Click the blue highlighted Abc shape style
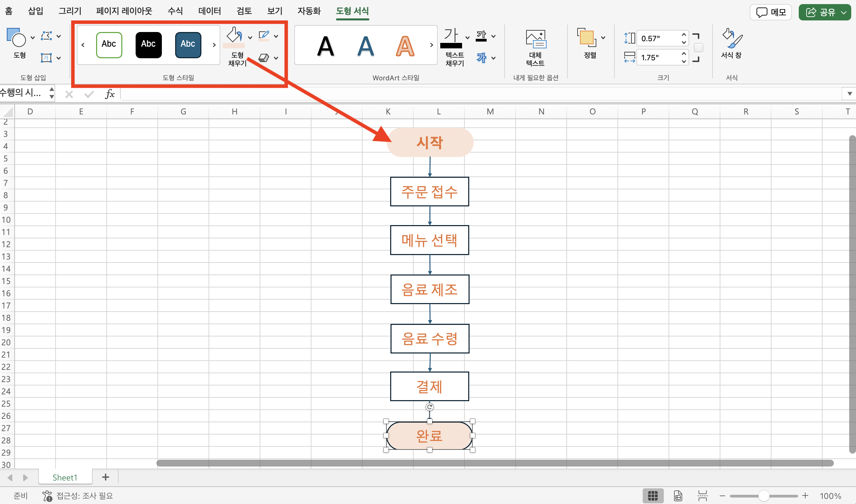Screen dimensions: 856x504 coord(188,43)
